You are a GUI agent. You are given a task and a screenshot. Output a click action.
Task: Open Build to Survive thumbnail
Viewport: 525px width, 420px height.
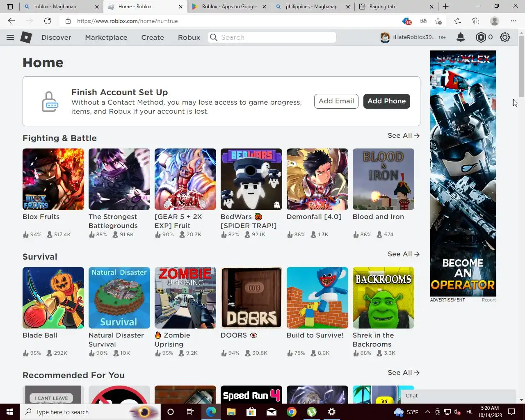(x=317, y=298)
